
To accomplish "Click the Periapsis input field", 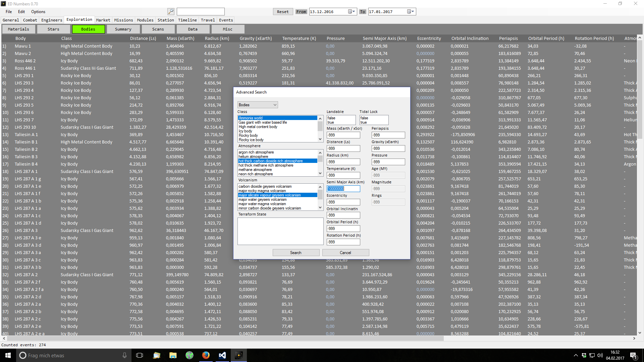I will pos(388,135).
